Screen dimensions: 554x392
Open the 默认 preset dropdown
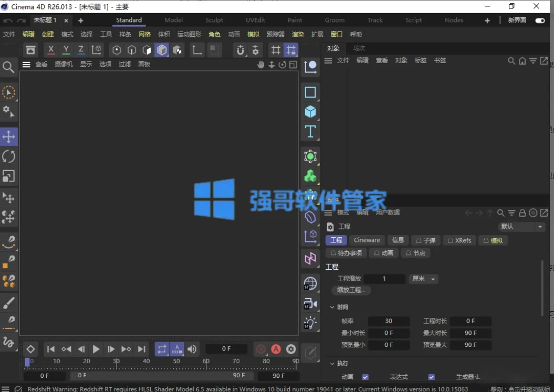(521, 227)
